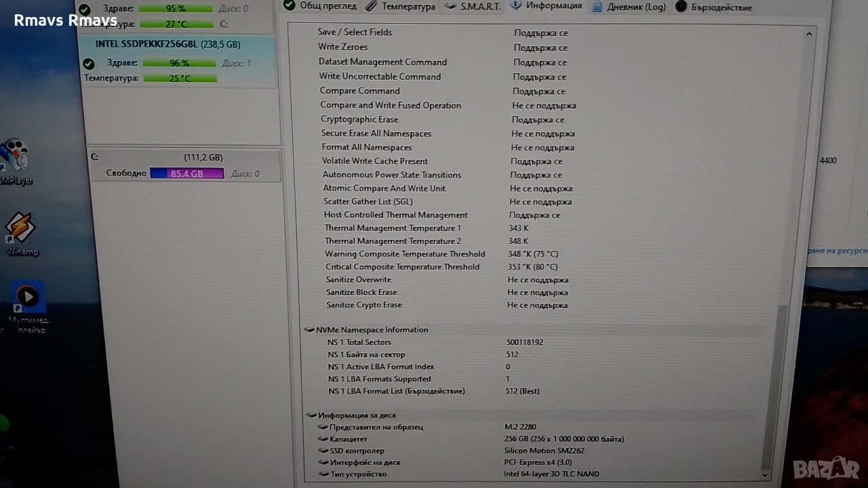Click the "500118192" total sectors value

[525, 342]
